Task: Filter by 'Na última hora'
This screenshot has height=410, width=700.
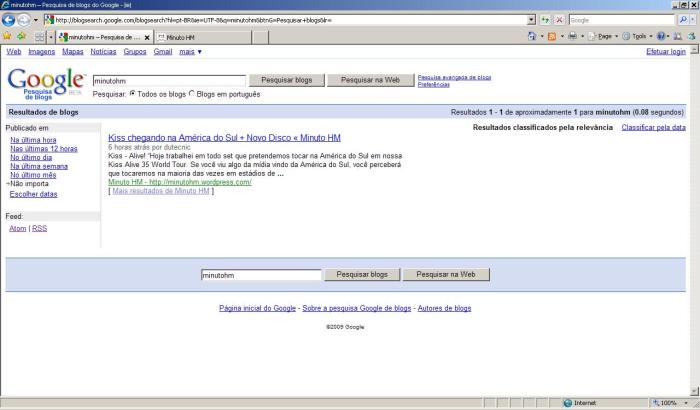Action: pyautogui.click(x=33, y=140)
